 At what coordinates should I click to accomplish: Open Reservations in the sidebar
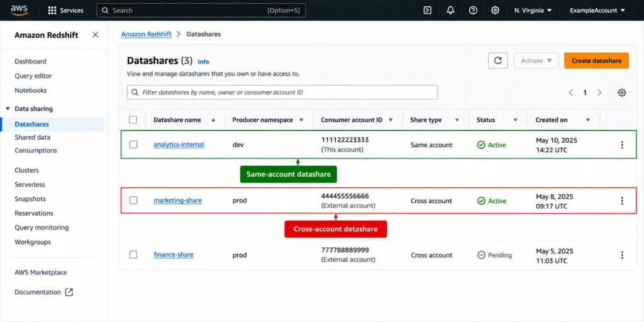(x=34, y=213)
